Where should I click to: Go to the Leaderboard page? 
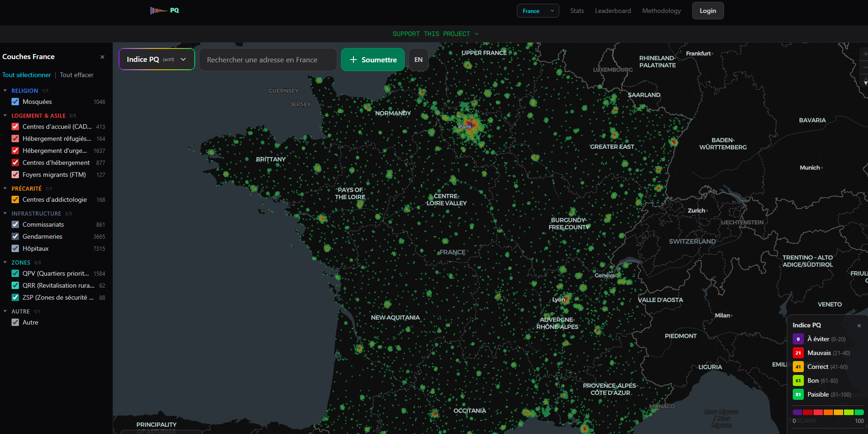613,11
